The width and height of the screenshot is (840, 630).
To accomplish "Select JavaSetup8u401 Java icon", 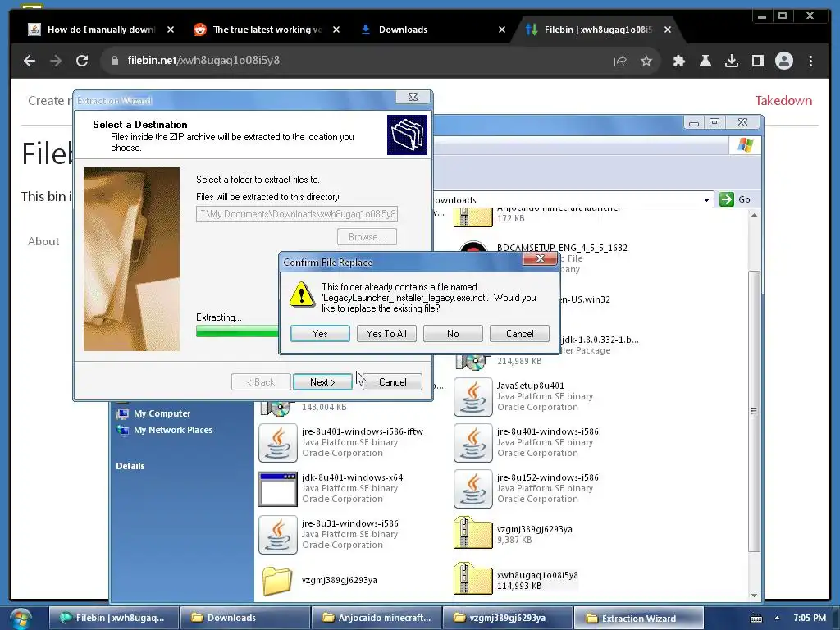I will click(x=472, y=397).
